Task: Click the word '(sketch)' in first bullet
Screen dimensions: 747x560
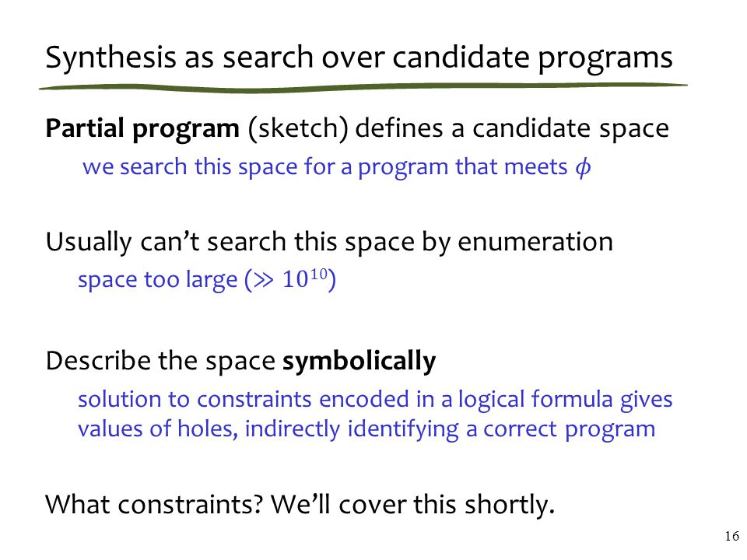Action: point(298,130)
